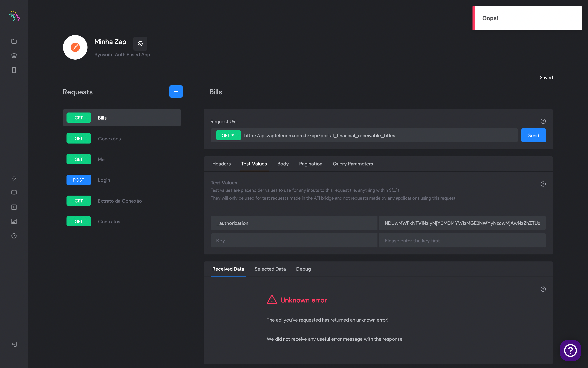Send the Bills request

point(533,135)
